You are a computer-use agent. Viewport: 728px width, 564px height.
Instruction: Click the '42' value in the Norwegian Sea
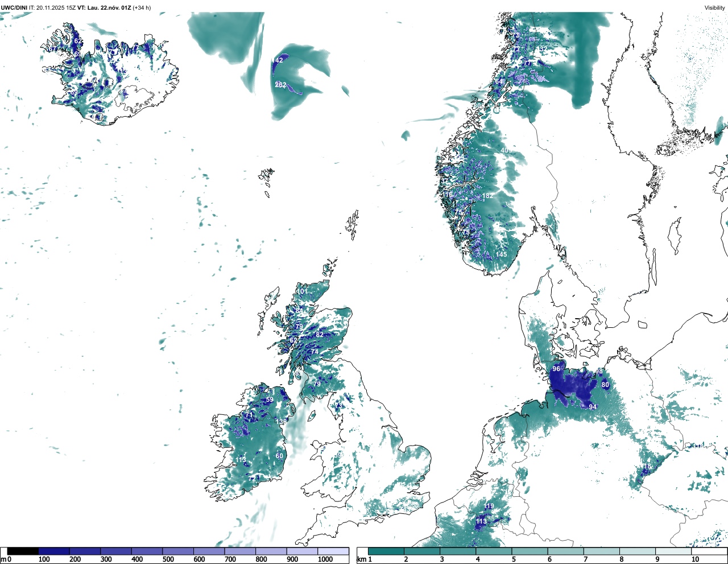pos(279,60)
